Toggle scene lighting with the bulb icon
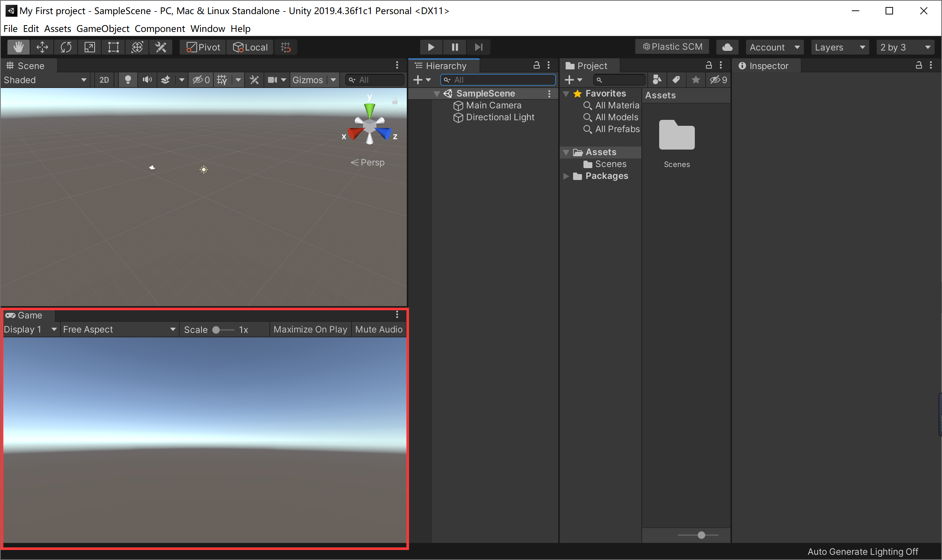Image resolution: width=942 pixels, height=560 pixels. coord(128,80)
